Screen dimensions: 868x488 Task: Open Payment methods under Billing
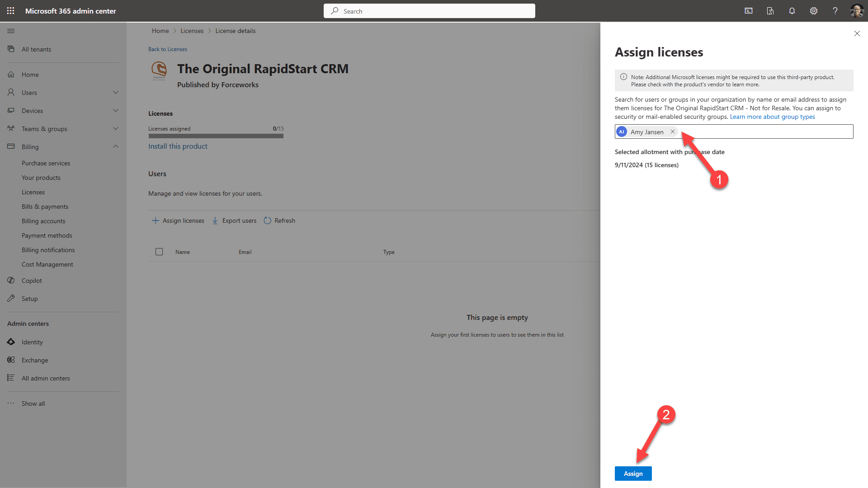pyautogui.click(x=47, y=235)
